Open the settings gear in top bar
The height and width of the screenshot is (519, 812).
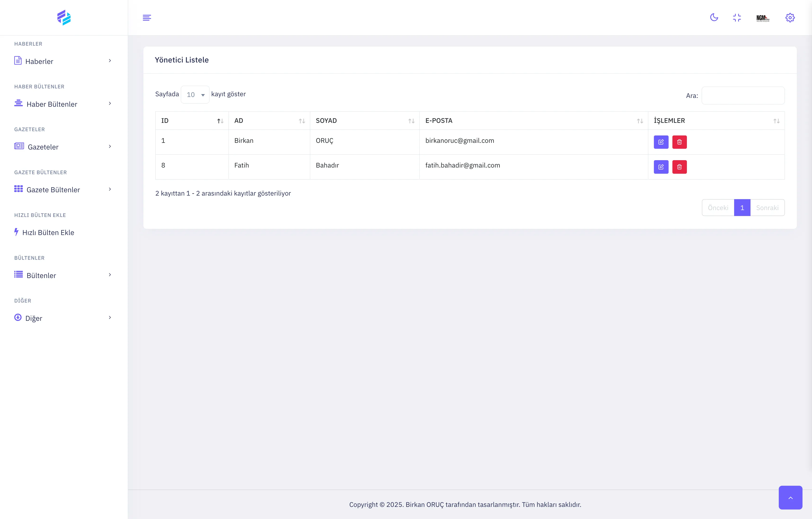click(790, 18)
